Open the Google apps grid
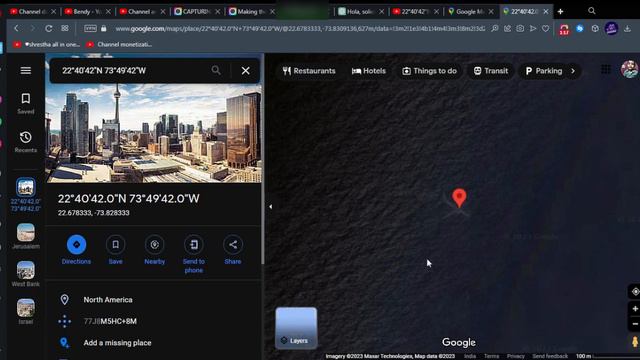 coord(606,69)
